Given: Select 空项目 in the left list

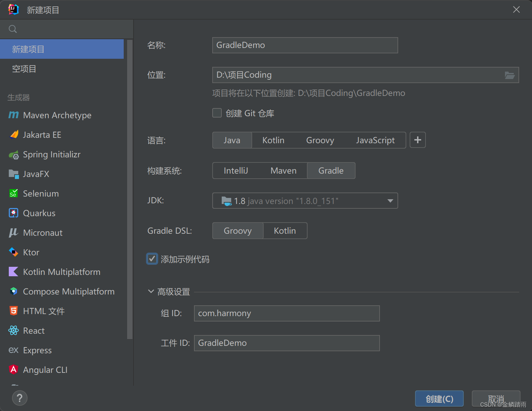Looking at the screenshot, I should [x=62, y=69].
